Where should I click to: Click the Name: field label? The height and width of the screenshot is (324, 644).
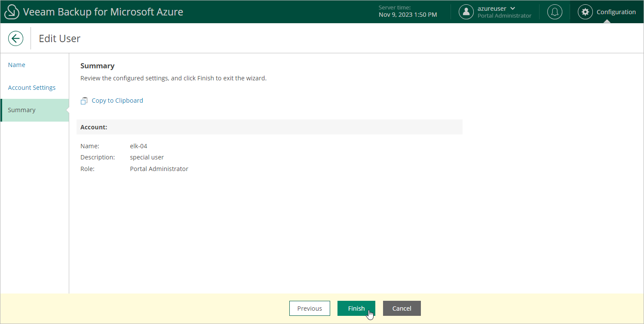90,146
